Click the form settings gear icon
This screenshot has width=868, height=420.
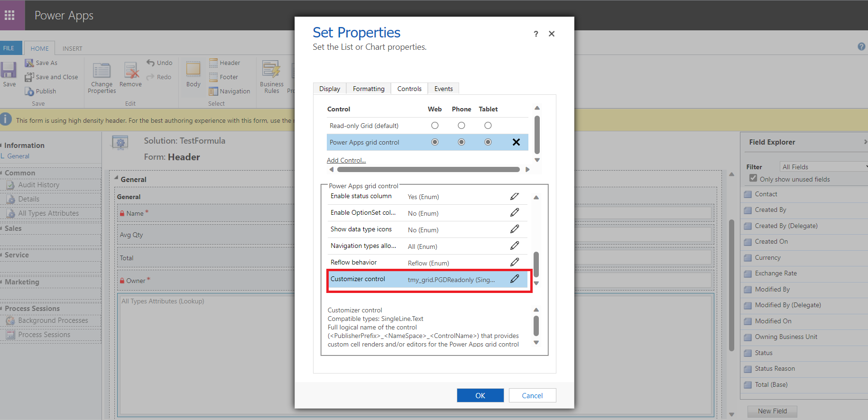tap(120, 143)
